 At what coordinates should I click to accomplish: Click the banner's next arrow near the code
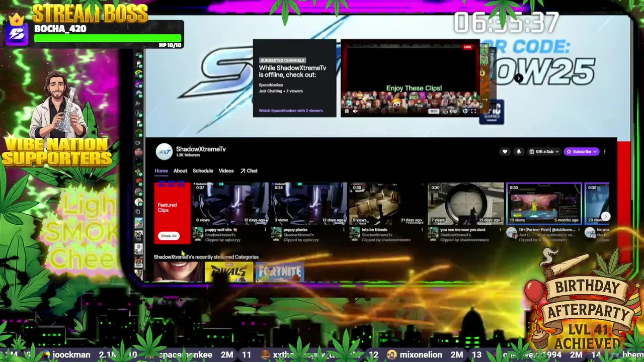519,78
